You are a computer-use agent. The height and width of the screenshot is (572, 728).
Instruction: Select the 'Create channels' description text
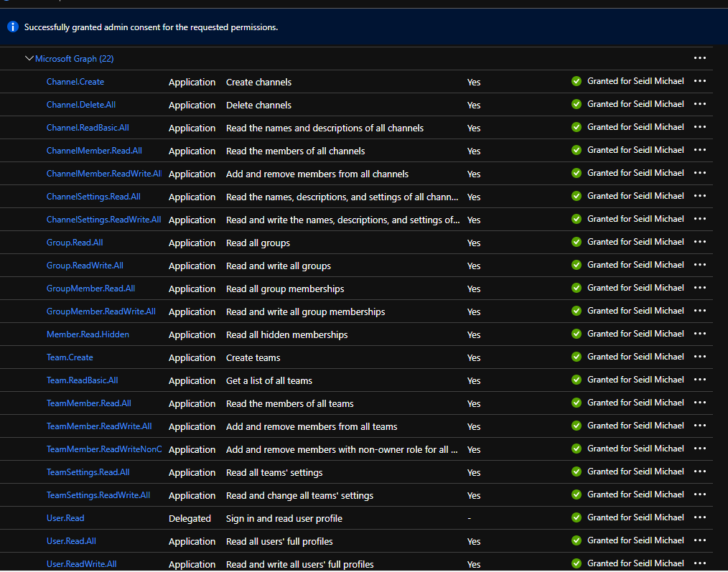tap(259, 83)
